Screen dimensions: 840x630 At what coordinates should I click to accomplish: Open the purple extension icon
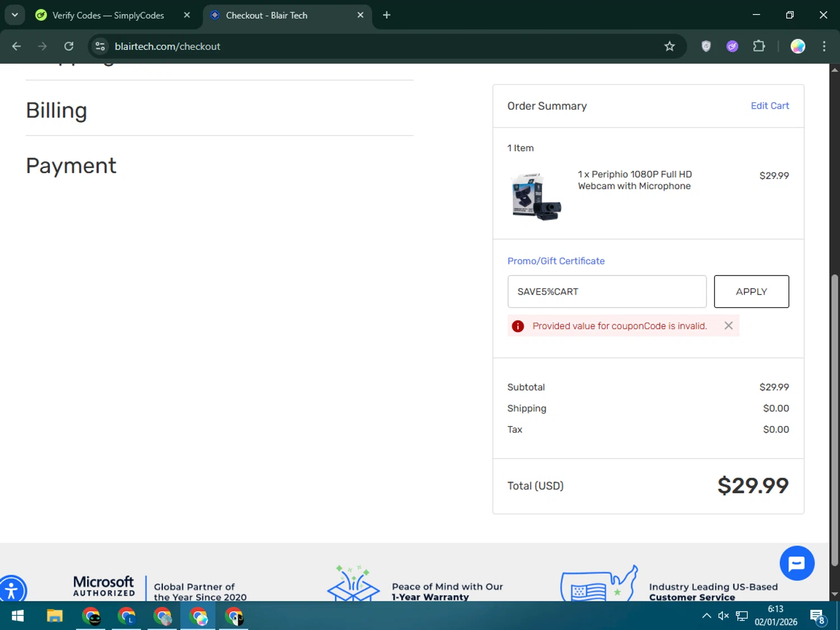pos(732,46)
